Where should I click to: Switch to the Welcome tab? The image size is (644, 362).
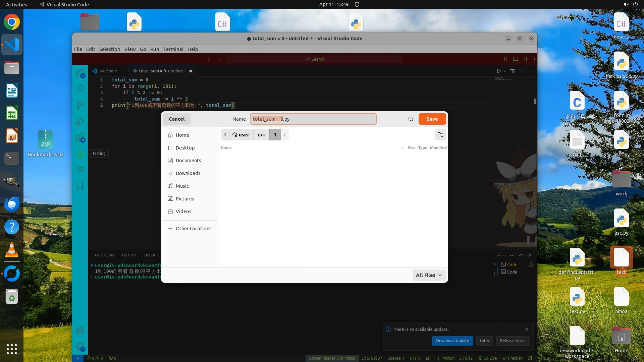(108, 71)
